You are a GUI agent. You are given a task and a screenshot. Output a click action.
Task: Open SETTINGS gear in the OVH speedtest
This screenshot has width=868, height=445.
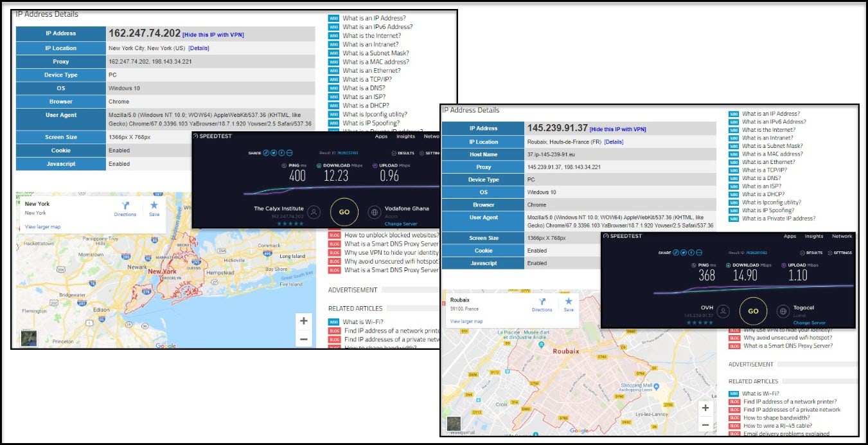click(840, 253)
